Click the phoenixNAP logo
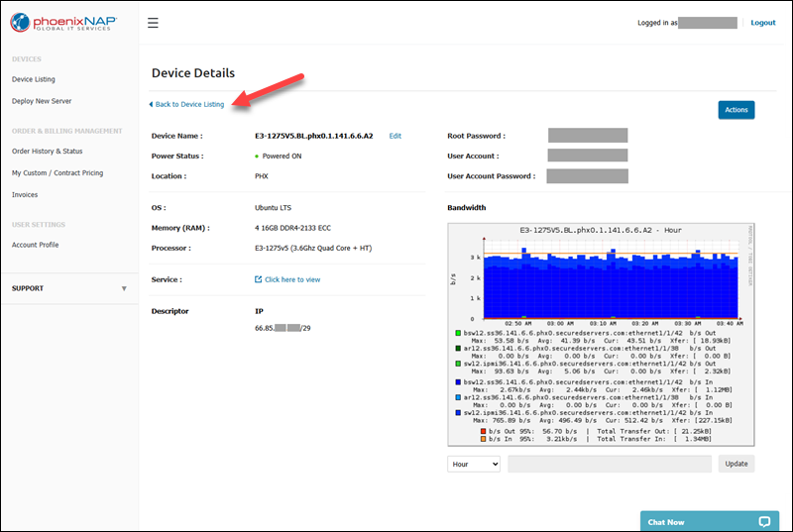This screenshot has height=532, width=793. [x=63, y=22]
